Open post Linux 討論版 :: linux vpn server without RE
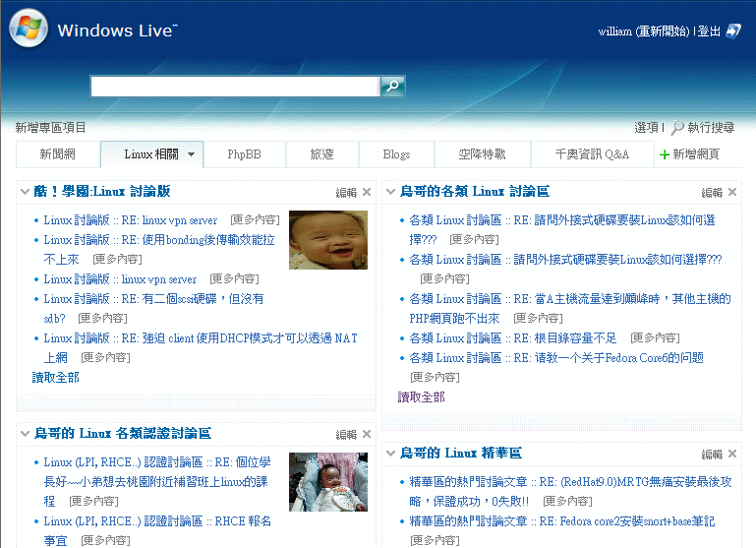Image resolution: width=756 pixels, height=548 pixels. click(x=120, y=278)
